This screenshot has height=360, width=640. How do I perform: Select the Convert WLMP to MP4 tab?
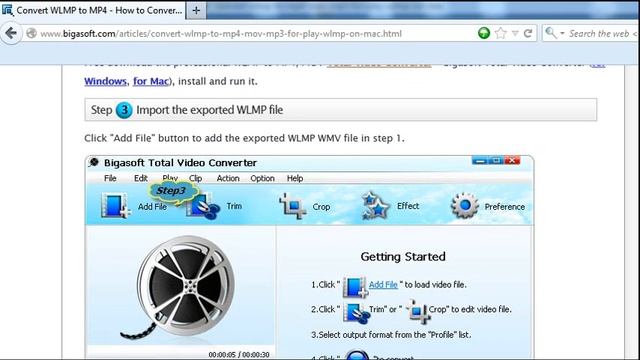click(x=93, y=10)
